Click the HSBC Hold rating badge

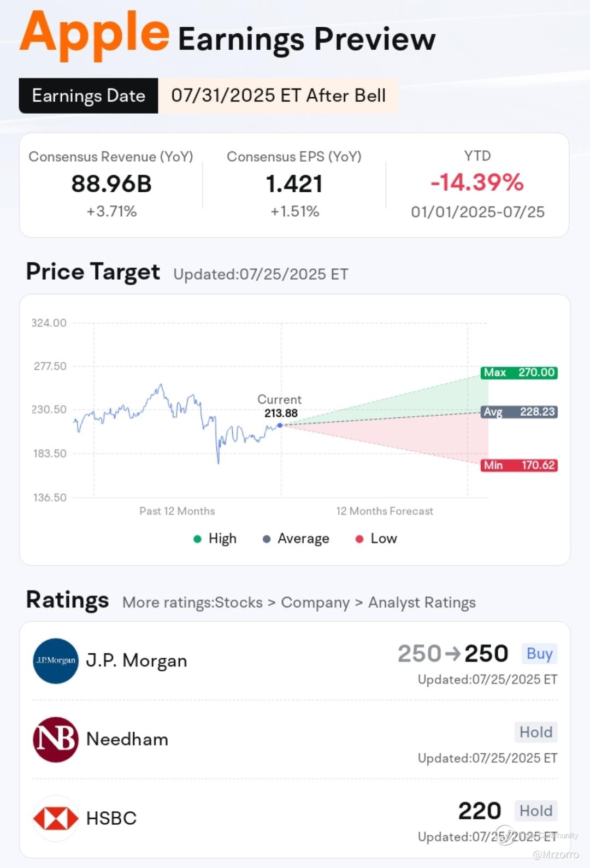(x=535, y=811)
